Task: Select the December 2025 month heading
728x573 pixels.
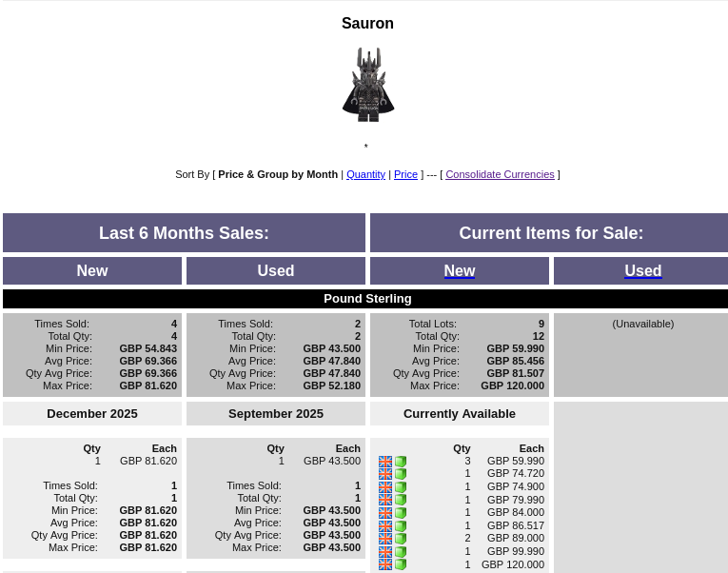Action: [x=92, y=414]
